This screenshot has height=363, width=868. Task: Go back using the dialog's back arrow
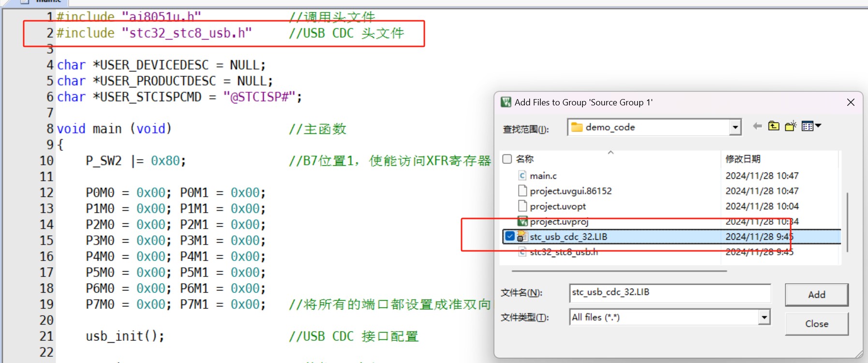tap(757, 126)
